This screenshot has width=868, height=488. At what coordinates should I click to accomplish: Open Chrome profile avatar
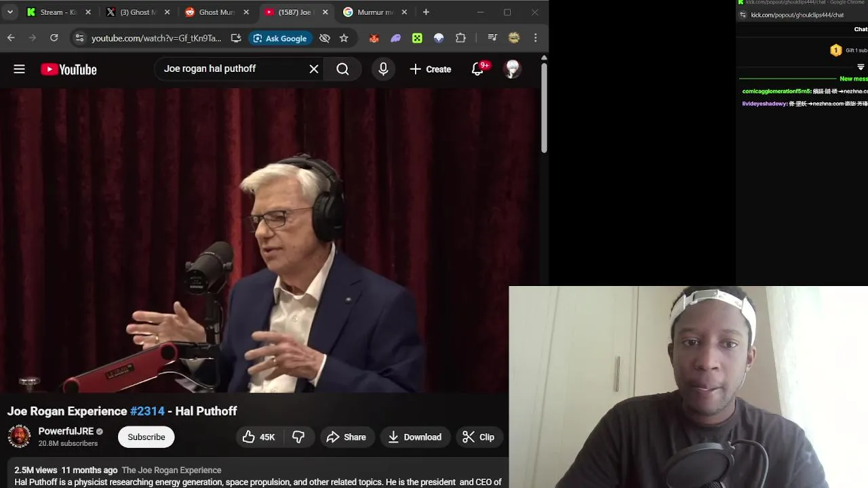click(x=514, y=38)
